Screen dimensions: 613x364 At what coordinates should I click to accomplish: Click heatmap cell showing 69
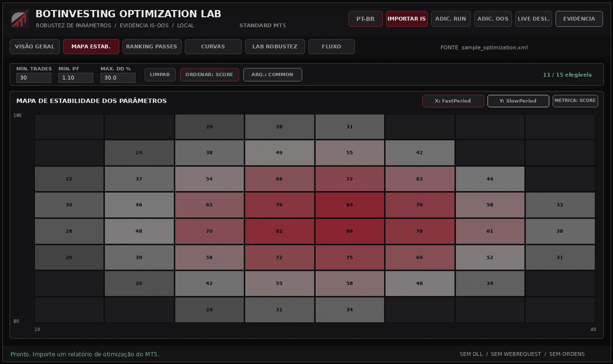coord(420,258)
